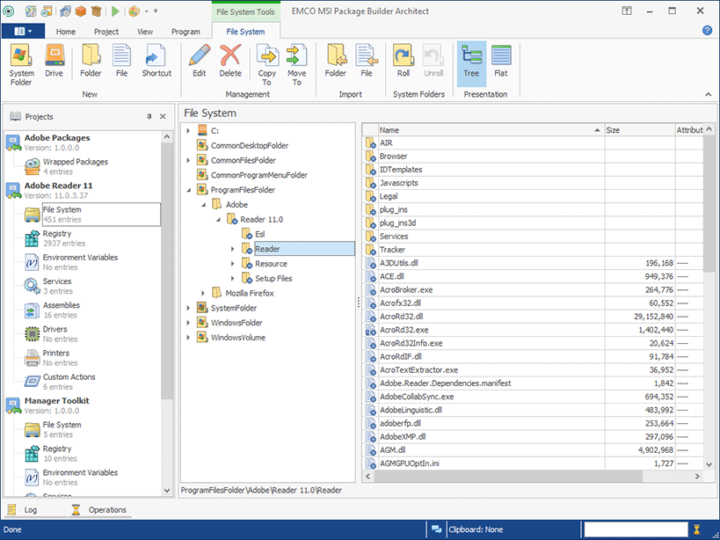Collapse ProgramFilesFolder node
Image resolution: width=720 pixels, height=540 pixels.
click(x=188, y=190)
